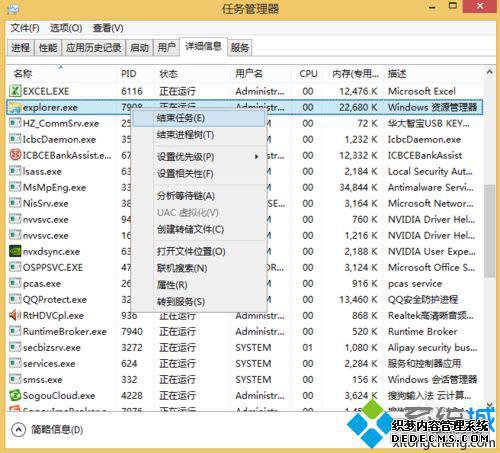Click the SogouCloud.exe green icon

tap(15, 395)
